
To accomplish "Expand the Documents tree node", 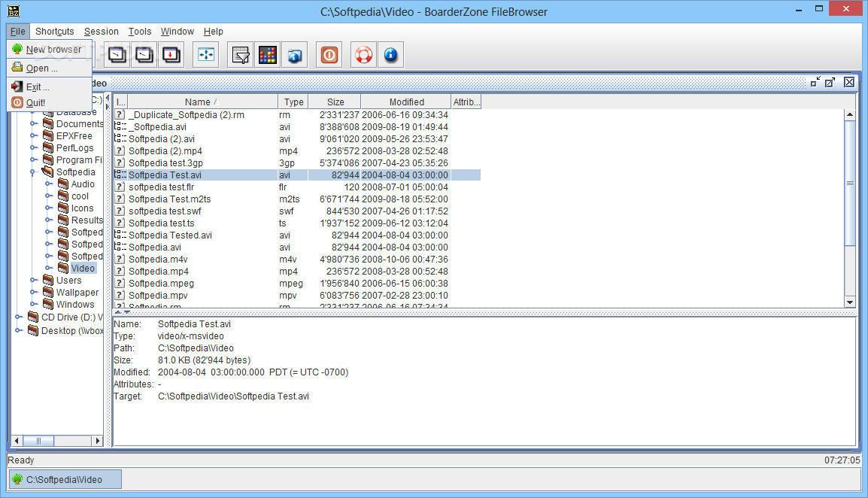I will click(x=33, y=123).
